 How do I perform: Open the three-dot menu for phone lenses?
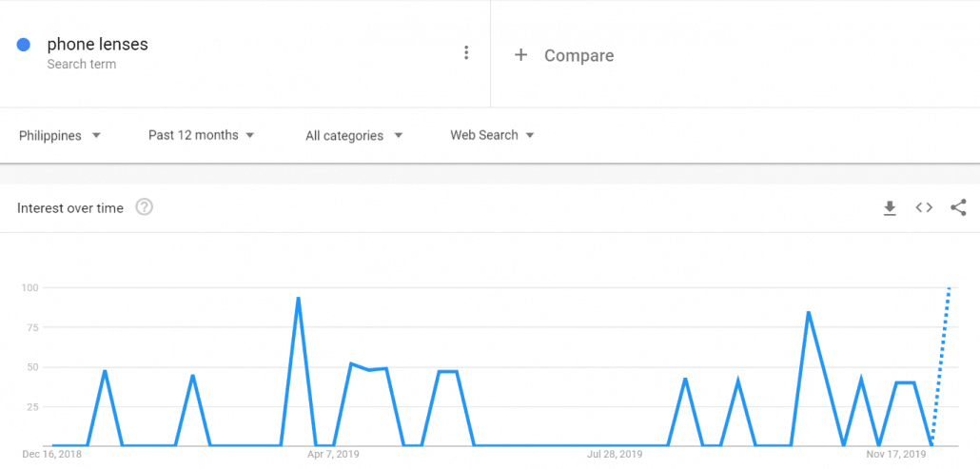[466, 53]
